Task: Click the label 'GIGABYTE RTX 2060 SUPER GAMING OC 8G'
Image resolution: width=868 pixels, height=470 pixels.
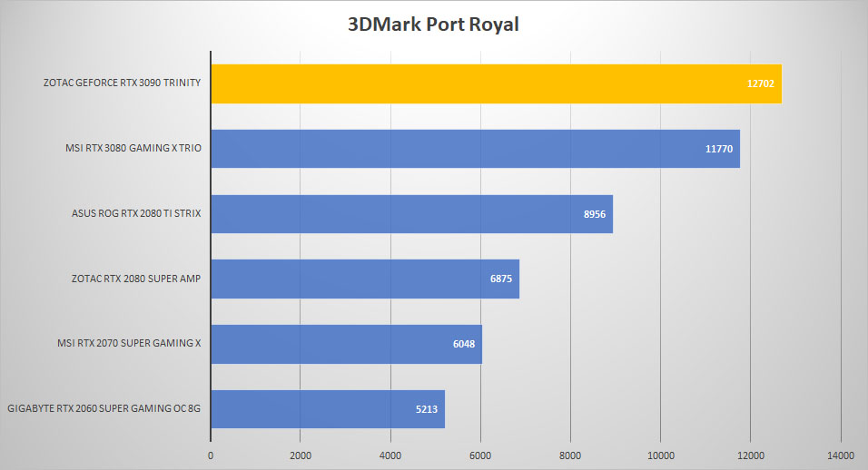Action: [104, 408]
